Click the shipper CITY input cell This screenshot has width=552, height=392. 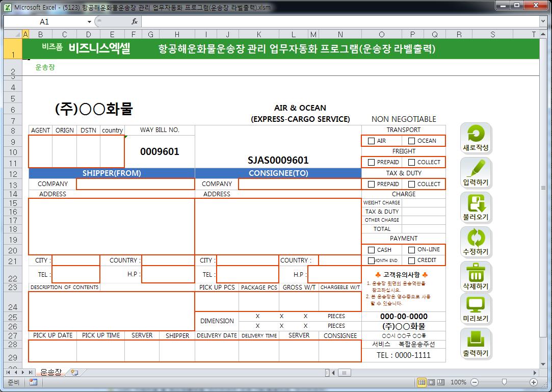point(76,260)
